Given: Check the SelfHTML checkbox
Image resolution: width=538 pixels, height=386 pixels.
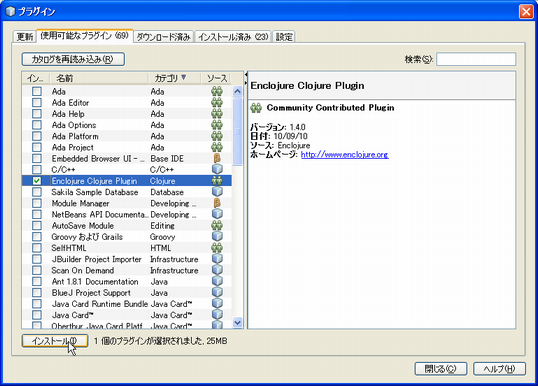Looking at the screenshot, I should (x=37, y=248).
